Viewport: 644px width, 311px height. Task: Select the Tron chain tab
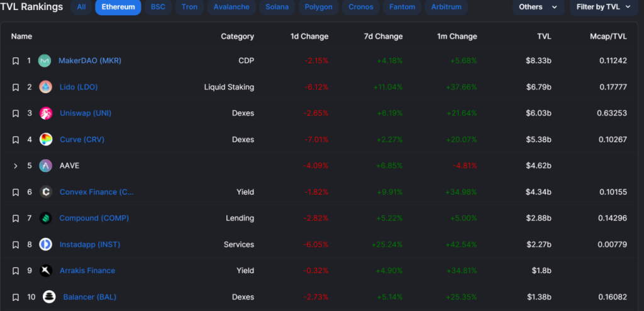tap(189, 7)
